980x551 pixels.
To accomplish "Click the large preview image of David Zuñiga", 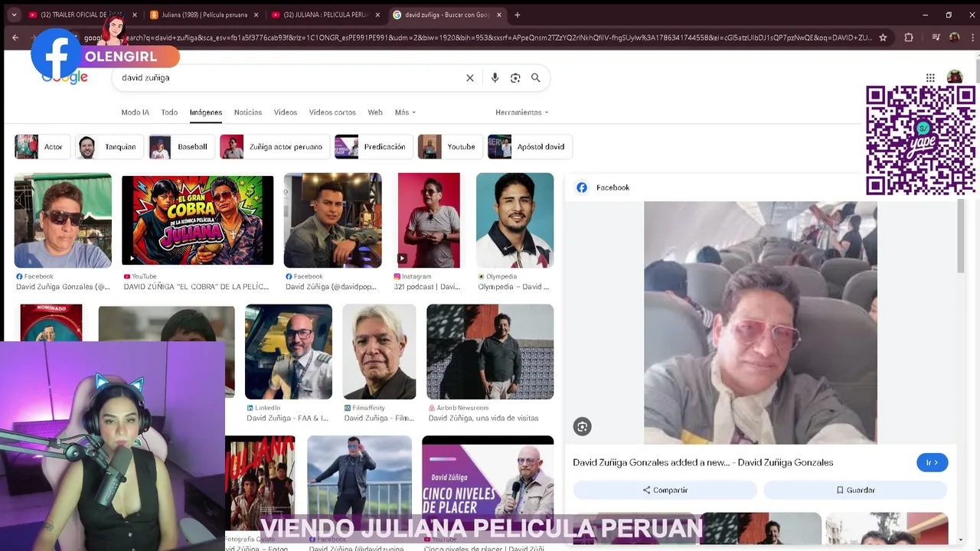I will click(760, 323).
